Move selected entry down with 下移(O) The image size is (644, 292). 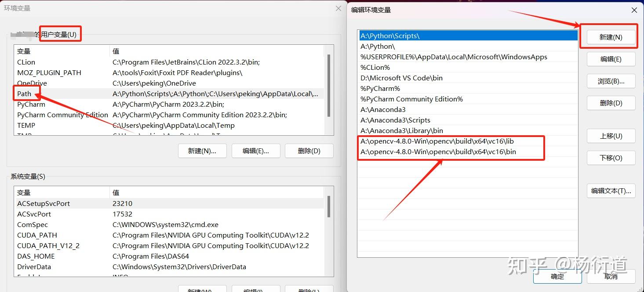[x=610, y=158]
